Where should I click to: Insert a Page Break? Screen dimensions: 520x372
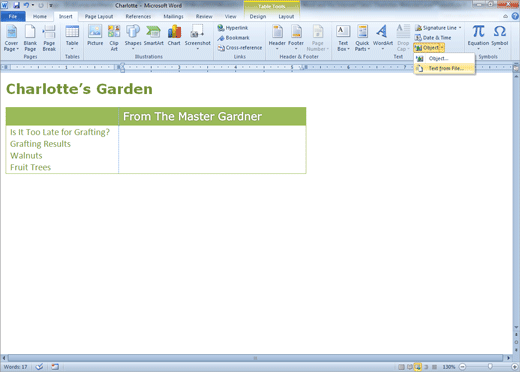coord(49,38)
